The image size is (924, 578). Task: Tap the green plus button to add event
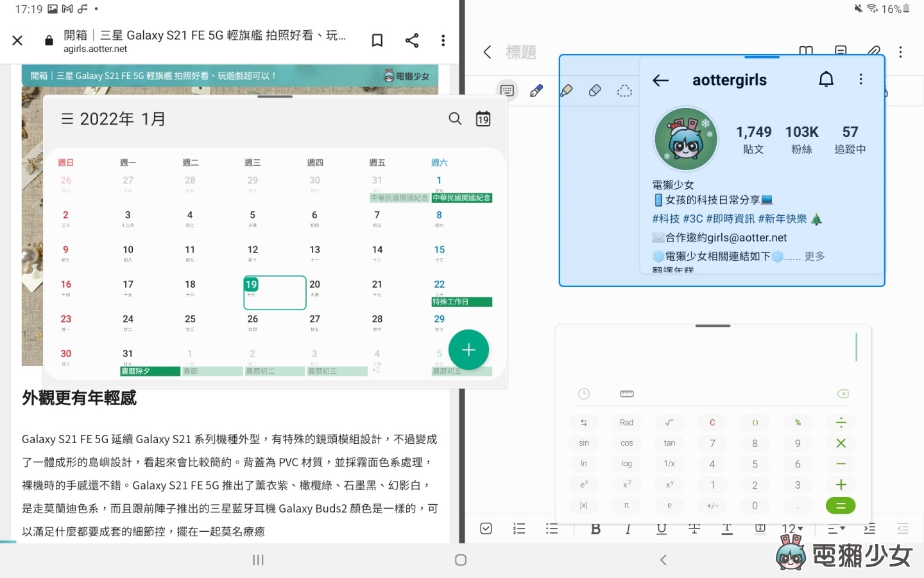click(x=468, y=350)
